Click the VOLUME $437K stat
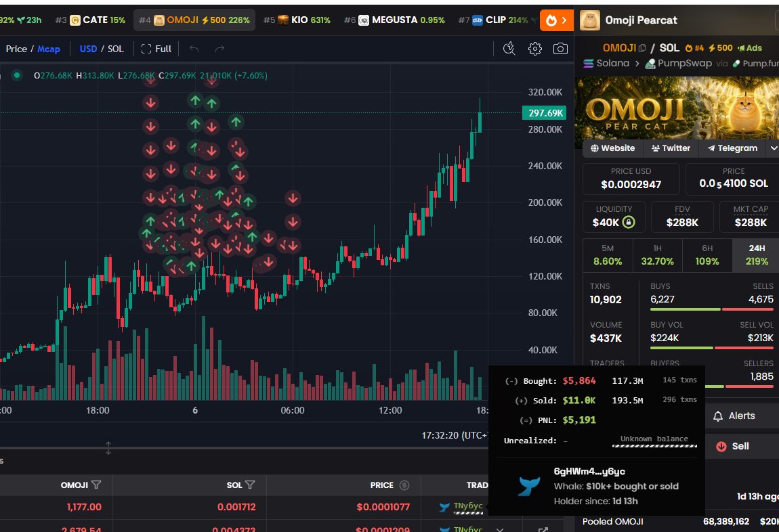Screen dimensions: 779x532 click(x=606, y=332)
